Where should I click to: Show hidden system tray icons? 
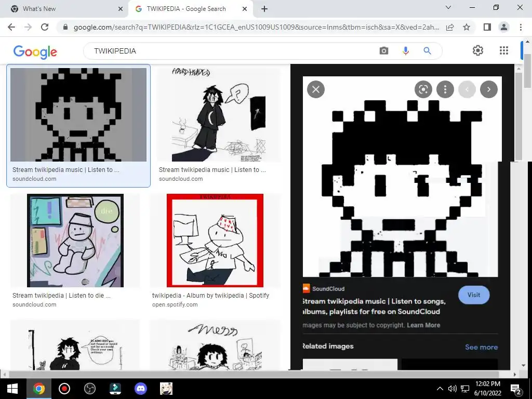tap(440, 389)
